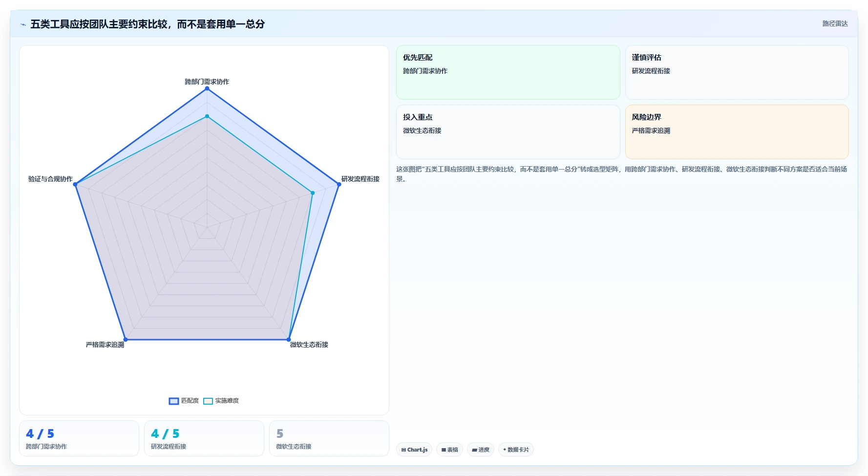Open the 风险边界 card
This screenshot has width=868, height=476.
[x=737, y=132]
